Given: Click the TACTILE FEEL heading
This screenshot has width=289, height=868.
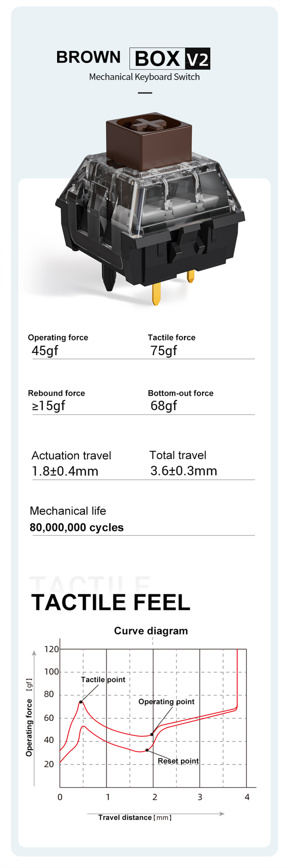Looking at the screenshot, I should pyautogui.click(x=111, y=602).
